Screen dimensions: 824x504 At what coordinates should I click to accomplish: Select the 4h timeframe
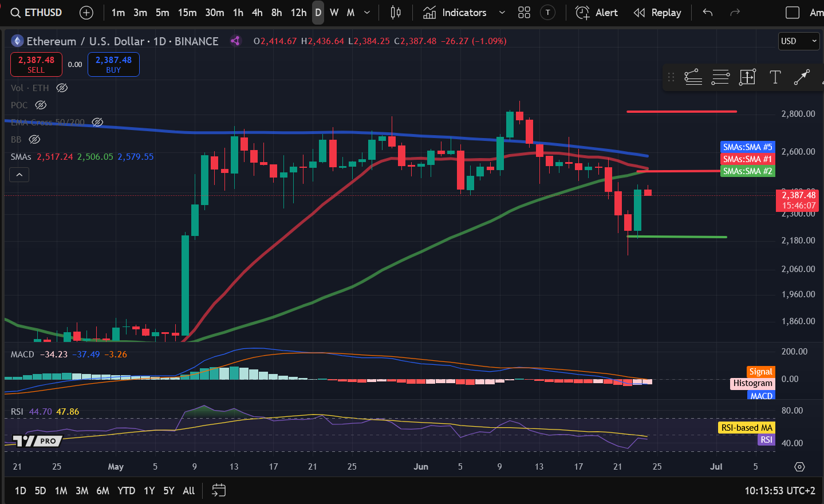257,13
